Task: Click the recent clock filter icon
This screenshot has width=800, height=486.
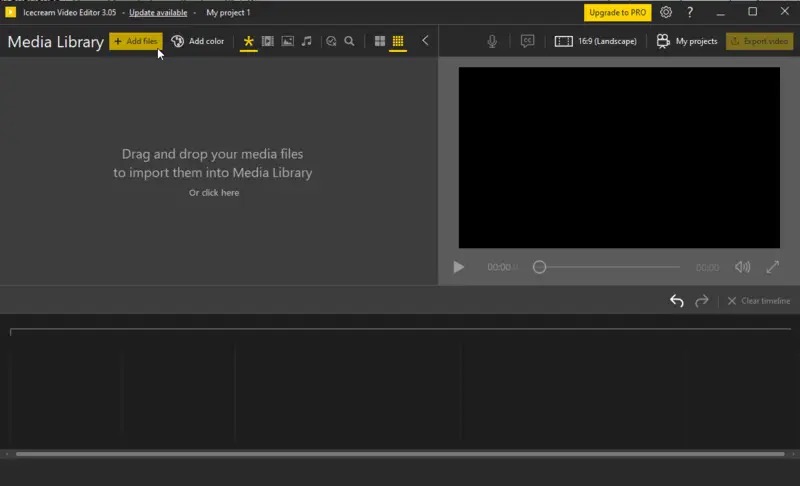Action: coord(331,41)
